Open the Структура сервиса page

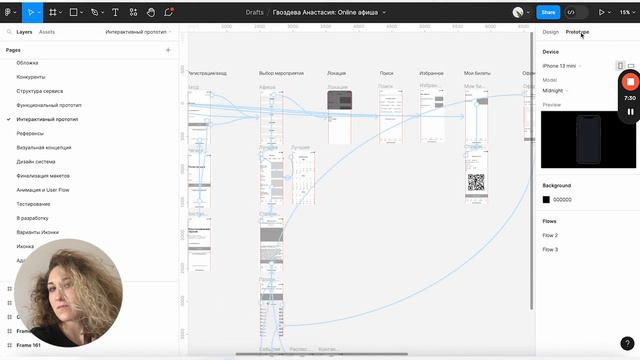coord(40,91)
